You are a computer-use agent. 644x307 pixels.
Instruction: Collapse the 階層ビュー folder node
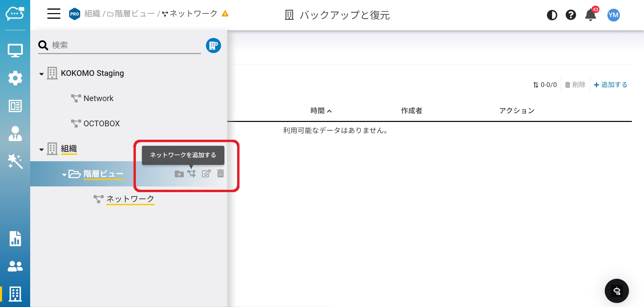pyautogui.click(x=64, y=175)
